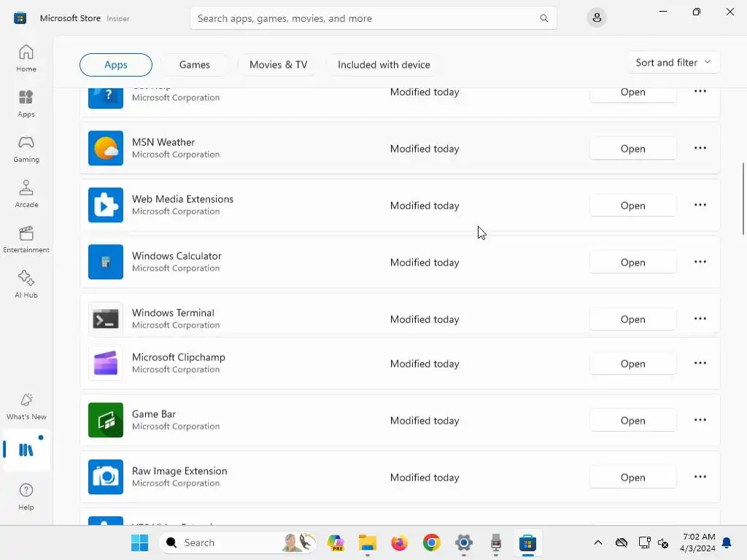Screen dimensions: 747x560
Task: Click the Windows Terminal app icon
Action: coord(106,319)
